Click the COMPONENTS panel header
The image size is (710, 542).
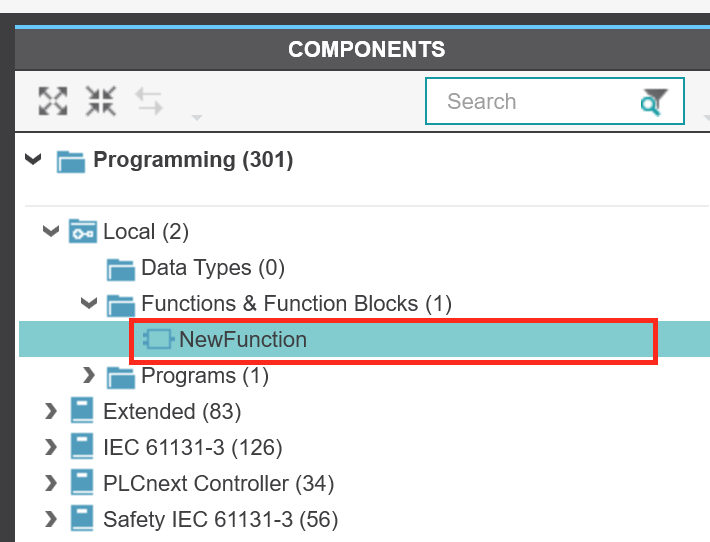click(x=366, y=49)
